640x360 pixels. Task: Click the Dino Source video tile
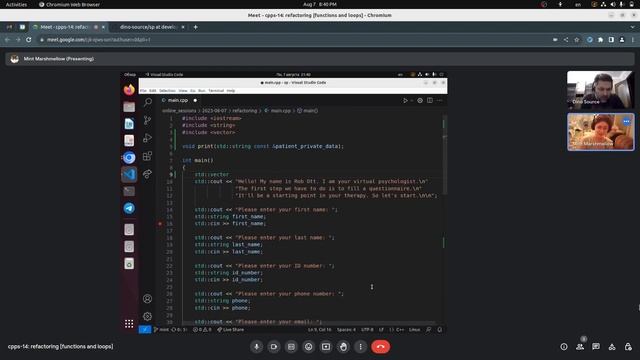tap(600, 89)
